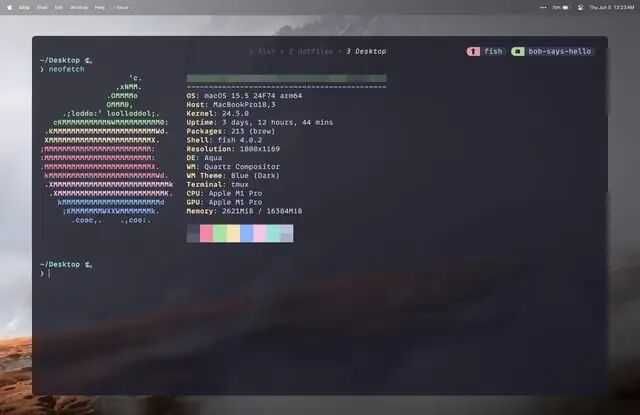Click the ASCII Apple logo art
The width and height of the screenshot is (640, 415).
(107, 149)
